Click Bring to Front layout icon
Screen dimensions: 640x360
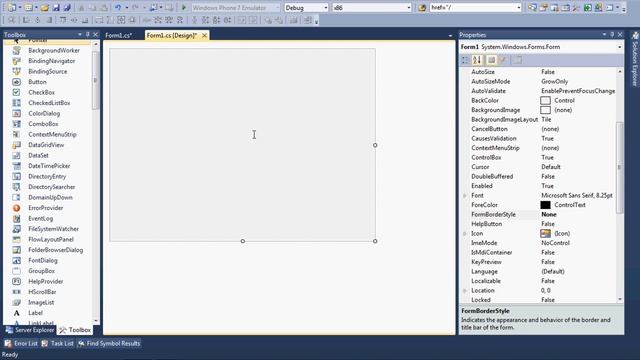coord(268,20)
